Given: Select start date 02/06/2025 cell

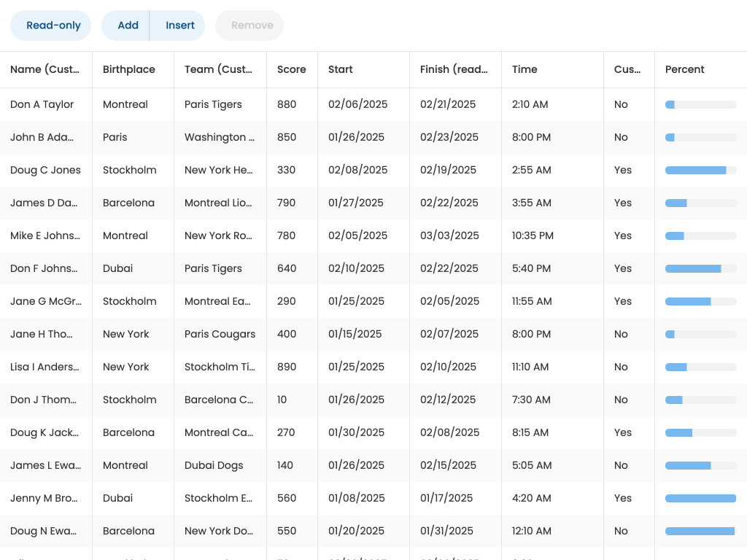Looking at the screenshot, I should point(356,104).
